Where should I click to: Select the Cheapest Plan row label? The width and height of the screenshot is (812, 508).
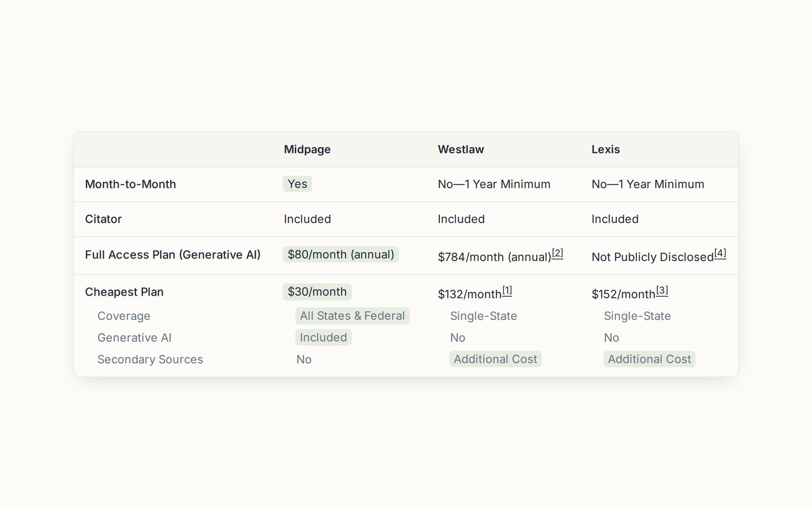124,292
